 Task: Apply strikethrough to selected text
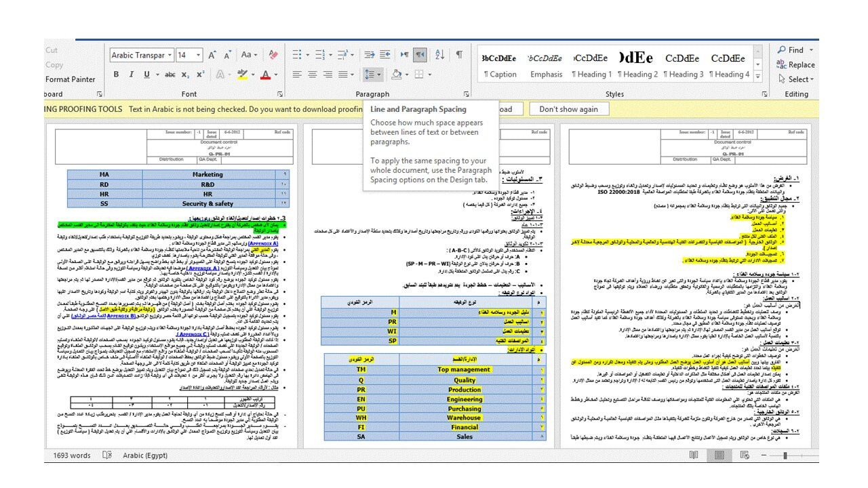[170, 74]
